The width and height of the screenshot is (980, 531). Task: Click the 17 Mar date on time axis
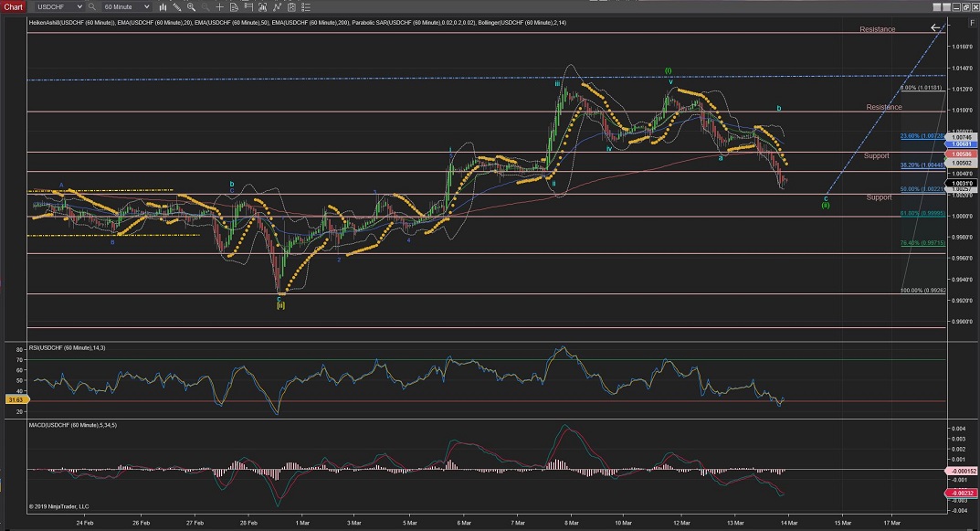pyautogui.click(x=892, y=523)
